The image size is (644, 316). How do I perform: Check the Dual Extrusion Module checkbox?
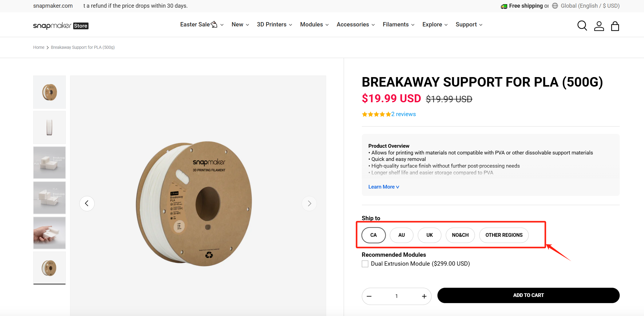(x=365, y=264)
